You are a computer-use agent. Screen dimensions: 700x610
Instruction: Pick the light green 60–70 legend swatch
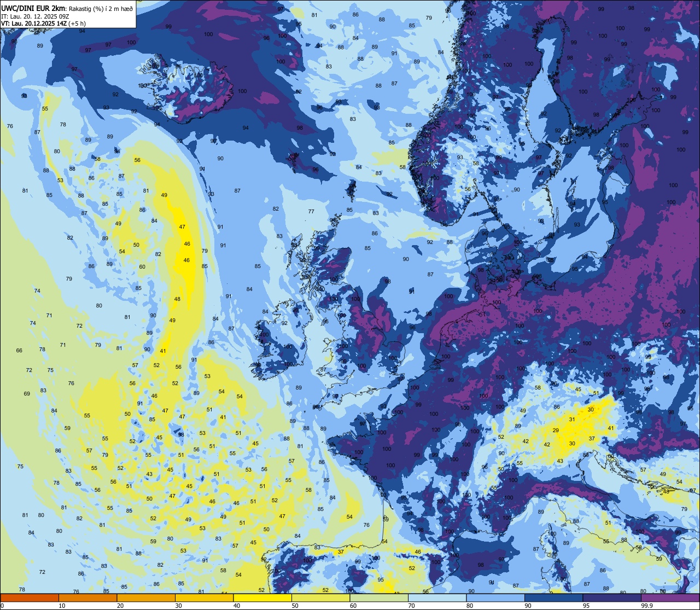[379, 597]
